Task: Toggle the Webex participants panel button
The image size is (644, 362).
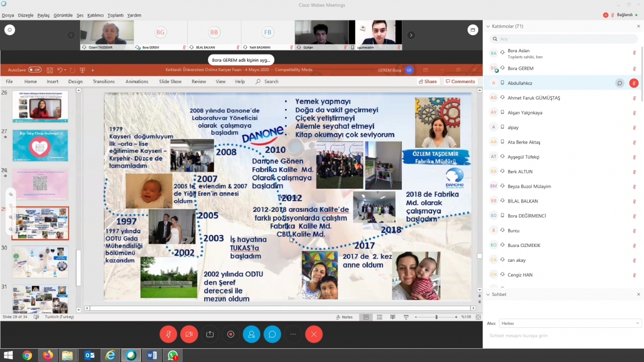Action: 252,334
